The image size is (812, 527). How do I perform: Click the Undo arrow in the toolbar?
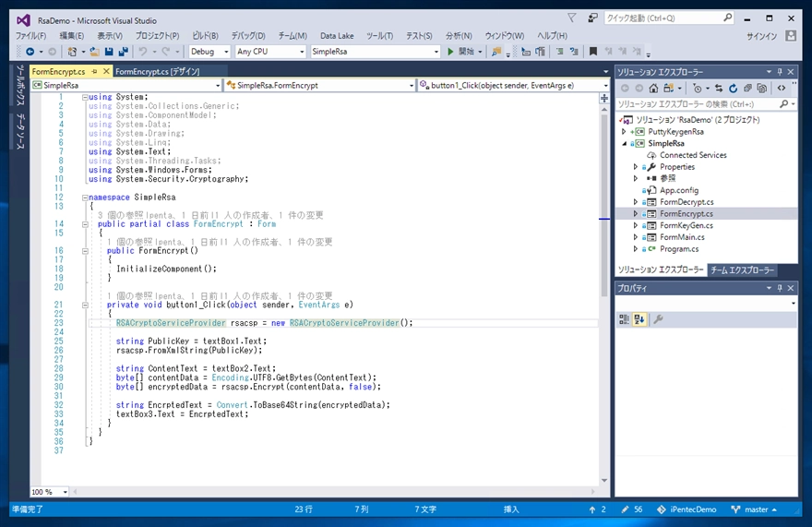click(x=142, y=52)
